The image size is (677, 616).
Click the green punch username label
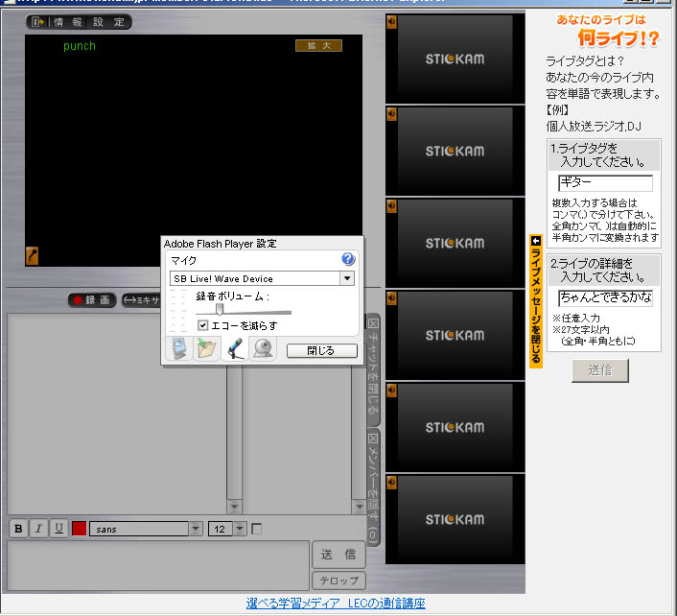79,46
